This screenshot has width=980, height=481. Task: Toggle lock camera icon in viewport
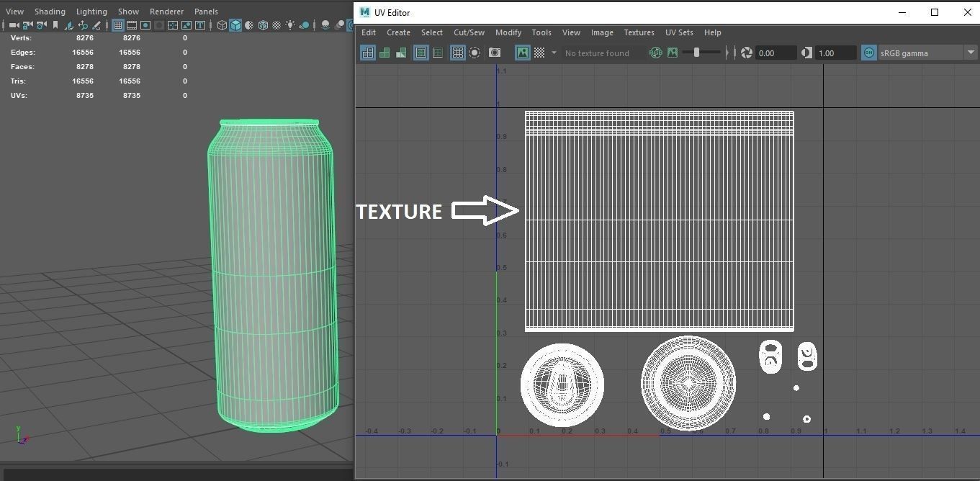tap(27, 25)
